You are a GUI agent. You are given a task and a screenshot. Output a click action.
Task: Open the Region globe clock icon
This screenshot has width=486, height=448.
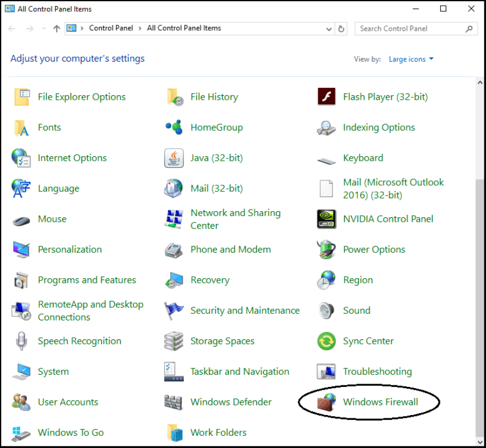pyautogui.click(x=326, y=280)
